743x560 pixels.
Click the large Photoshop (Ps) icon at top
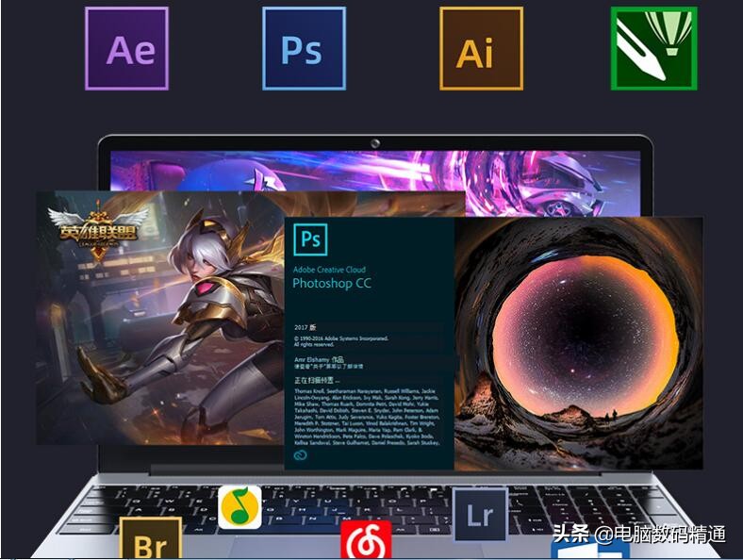coord(304,48)
